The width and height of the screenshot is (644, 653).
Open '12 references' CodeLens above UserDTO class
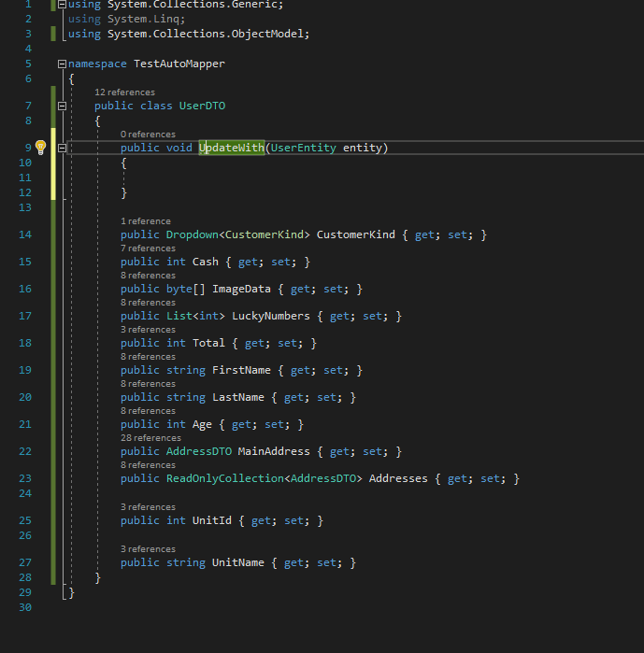pos(124,92)
